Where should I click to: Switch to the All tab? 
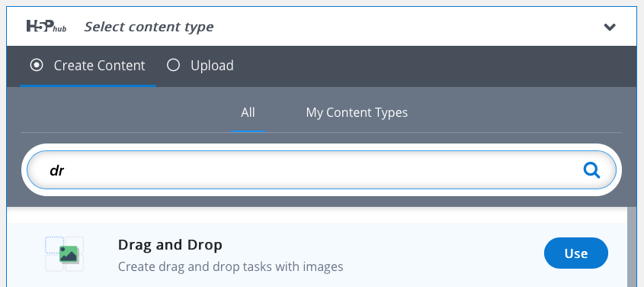point(248,112)
